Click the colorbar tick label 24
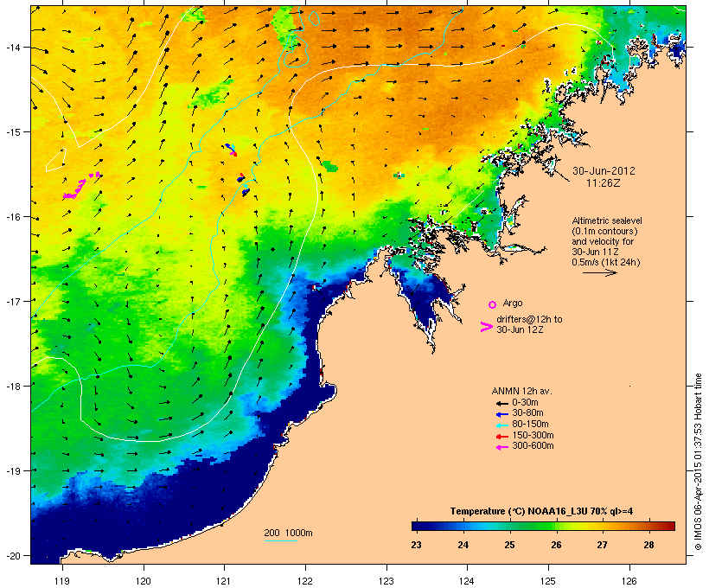 463,545
